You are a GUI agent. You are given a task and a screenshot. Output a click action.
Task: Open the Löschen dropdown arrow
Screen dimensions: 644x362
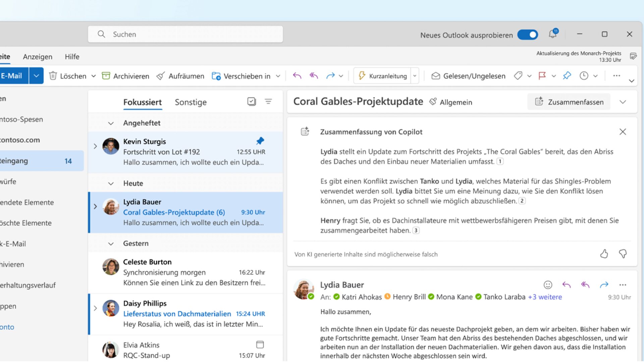[x=94, y=76]
